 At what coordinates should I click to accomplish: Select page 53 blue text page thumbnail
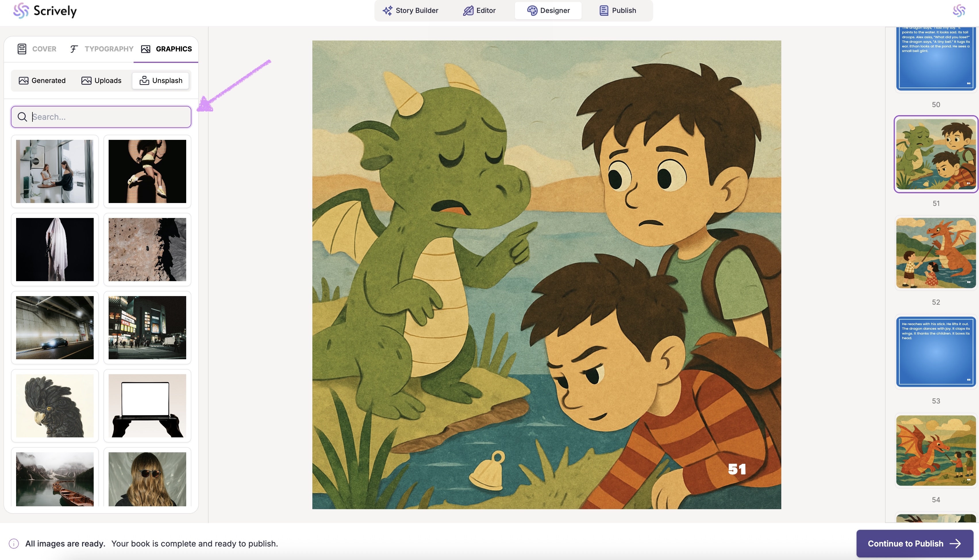[936, 351]
